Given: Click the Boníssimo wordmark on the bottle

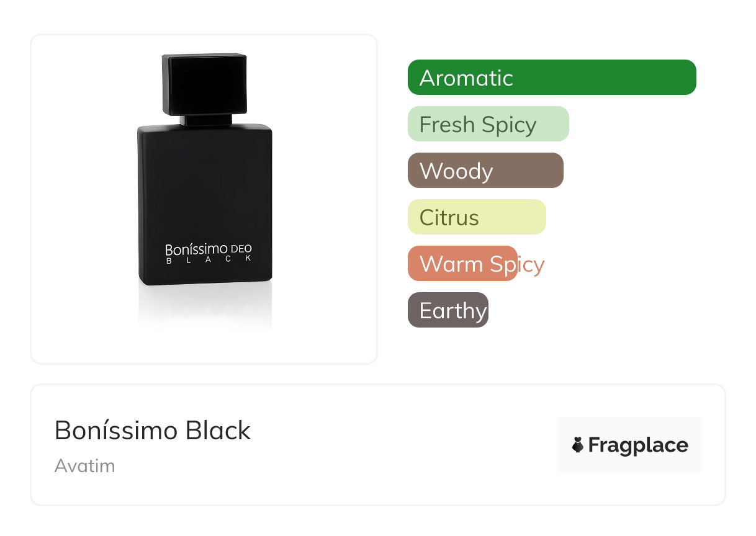Looking at the screenshot, I should click(196, 249).
